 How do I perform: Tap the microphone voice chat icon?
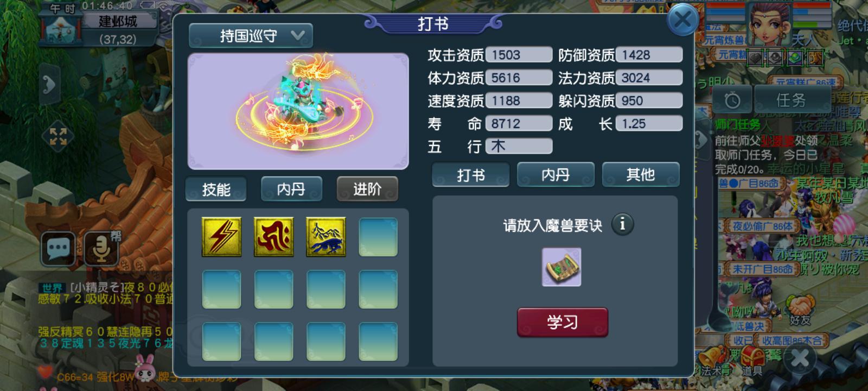point(101,249)
